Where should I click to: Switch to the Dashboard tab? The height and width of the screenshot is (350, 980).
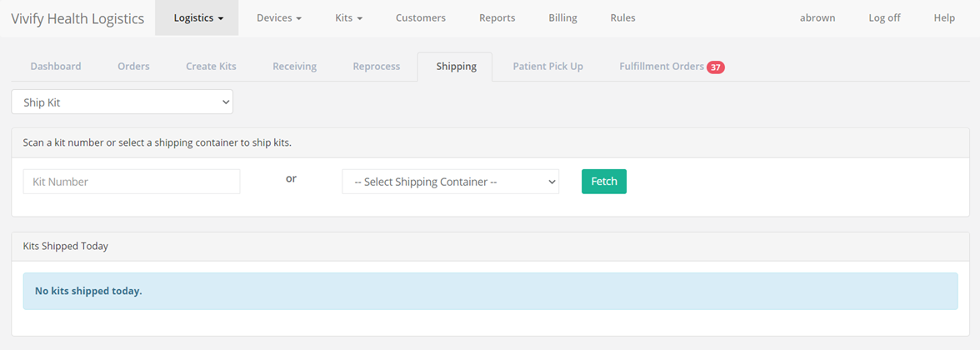(56, 67)
